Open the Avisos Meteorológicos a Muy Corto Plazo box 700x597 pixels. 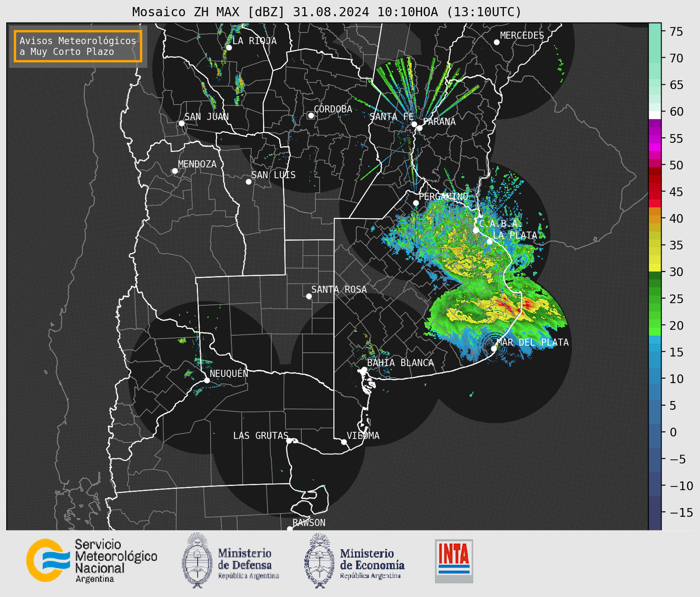click(x=78, y=46)
